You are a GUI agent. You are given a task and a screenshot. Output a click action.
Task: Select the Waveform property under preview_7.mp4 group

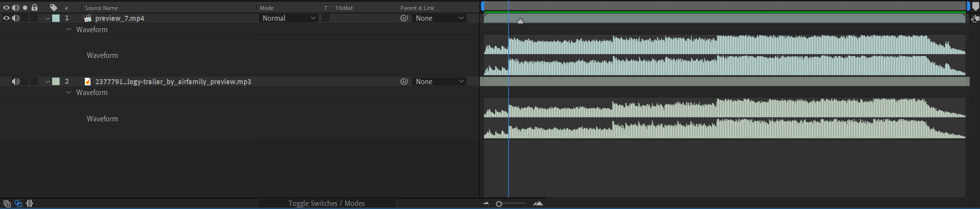point(102,55)
